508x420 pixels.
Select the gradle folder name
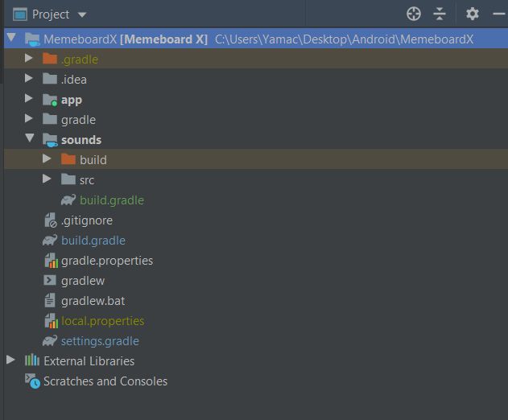tap(78, 120)
